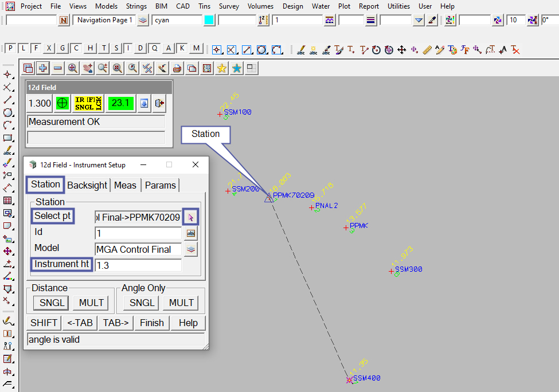This screenshot has height=392, width=559.
Task: Expand the blue down-arrow dropdown in top toolbar
Action: pos(419,20)
